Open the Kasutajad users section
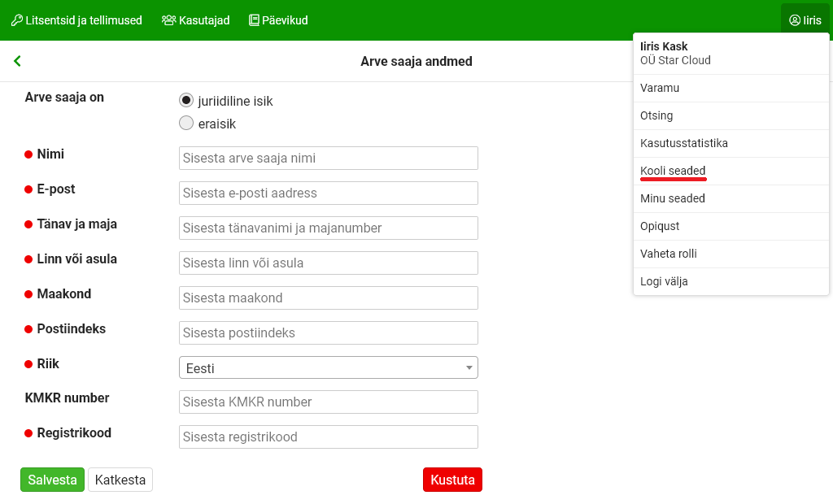 (195, 20)
